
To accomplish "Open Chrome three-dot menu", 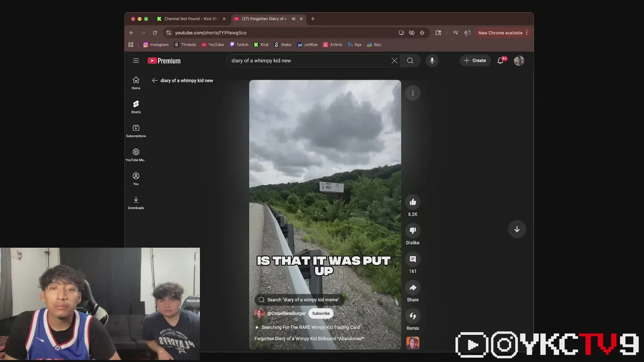I will point(527,33).
